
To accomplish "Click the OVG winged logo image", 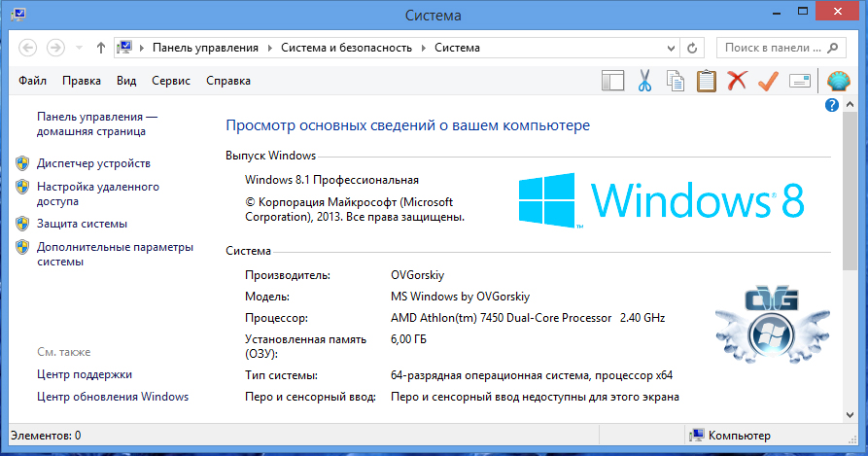I will click(x=772, y=324).
